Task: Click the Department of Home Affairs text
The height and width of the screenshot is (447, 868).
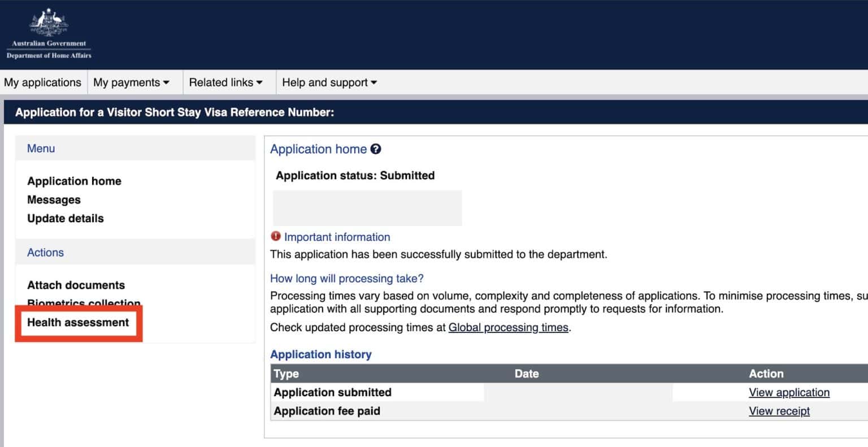Action: [49, 55]
